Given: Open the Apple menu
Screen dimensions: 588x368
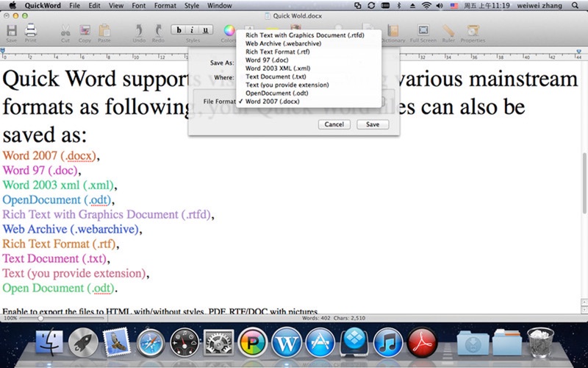Looking at the screenshot, I should tap(12, 5).
